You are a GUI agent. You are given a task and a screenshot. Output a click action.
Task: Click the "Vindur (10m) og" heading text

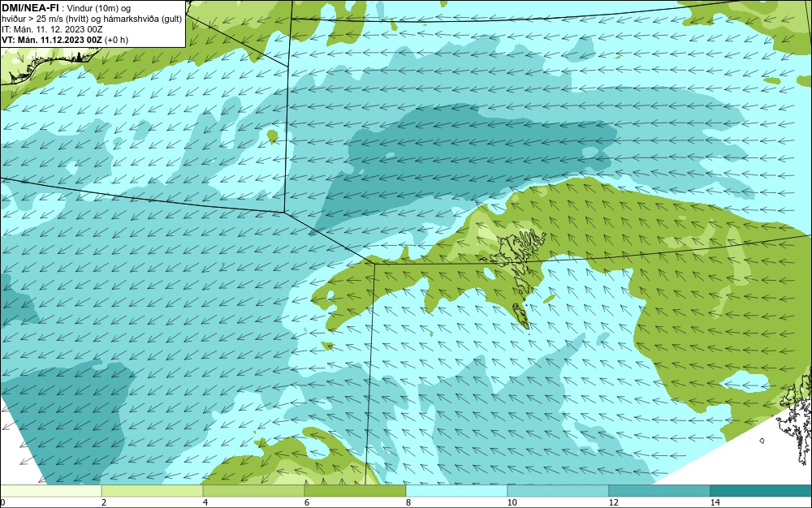coord(99,8)
